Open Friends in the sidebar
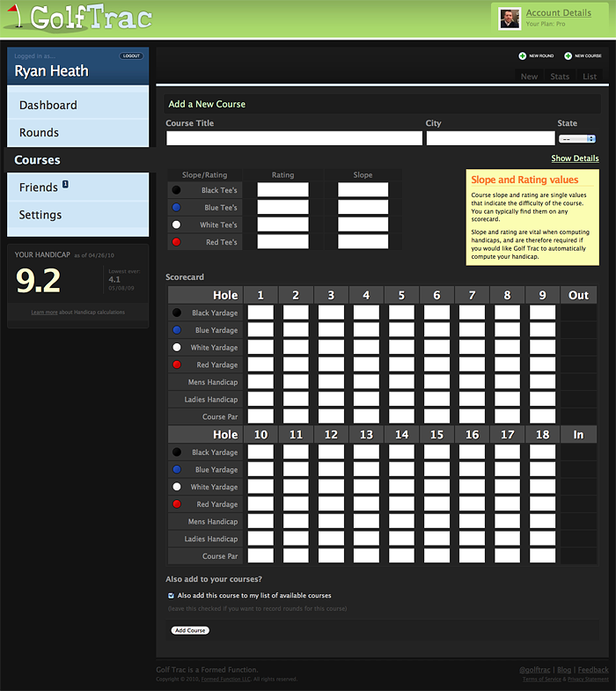Viewport: 616px width, 691px height. 78,187
